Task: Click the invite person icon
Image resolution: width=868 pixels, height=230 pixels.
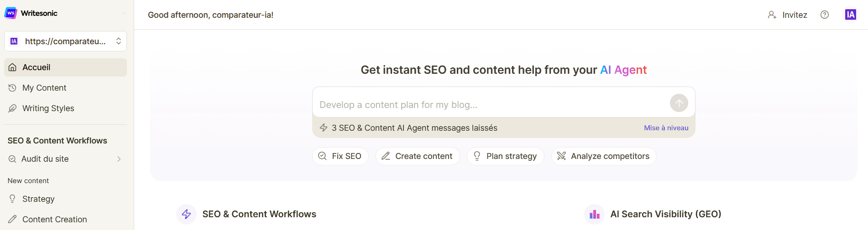Action: 772,15
